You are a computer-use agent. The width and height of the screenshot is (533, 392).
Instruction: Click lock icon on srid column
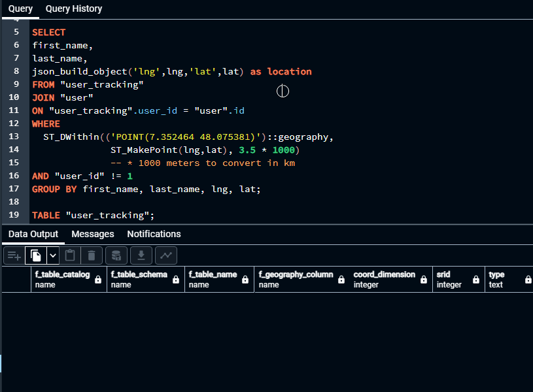pyautogui.click(x=476, y=280)
